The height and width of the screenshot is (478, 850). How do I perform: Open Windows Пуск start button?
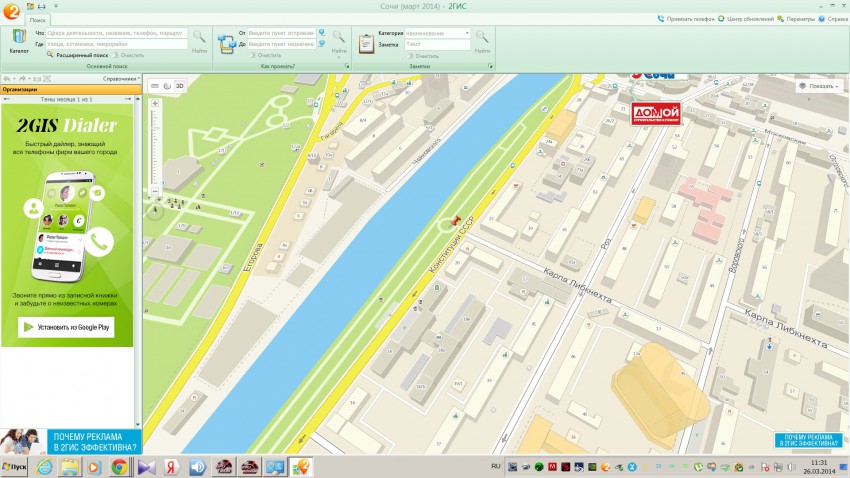click(x=15, y=467)
